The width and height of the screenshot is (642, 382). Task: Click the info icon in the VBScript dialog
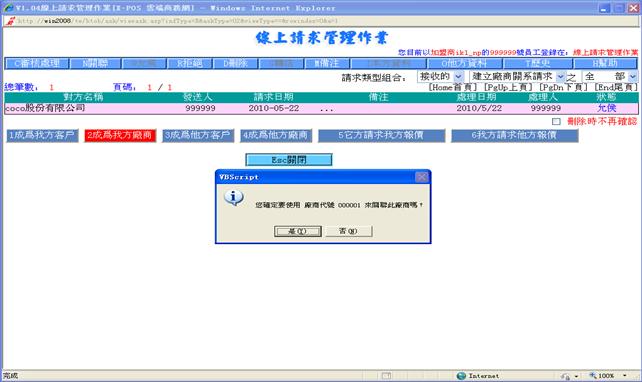pyautogui.click(x=233, y=198)
